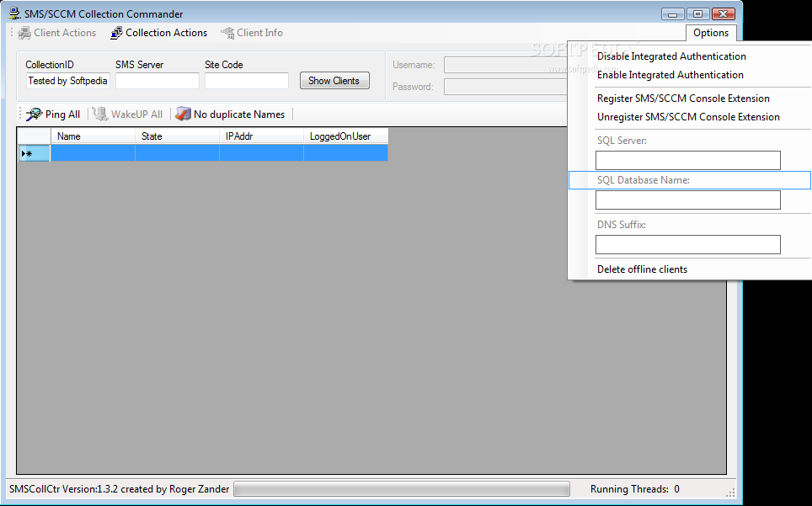Select Delete offline clients option
This screenshot has width=812, height=506.
642,269
